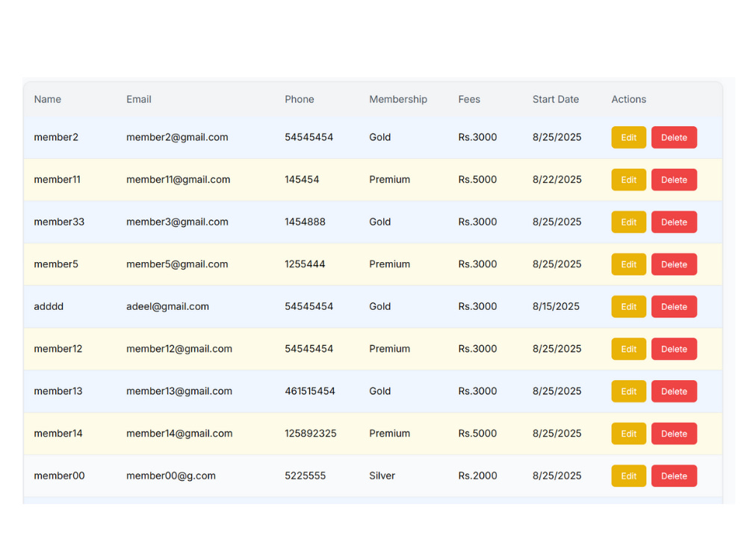Click the name member12
The image size is (747, 560).
[58, 349]
